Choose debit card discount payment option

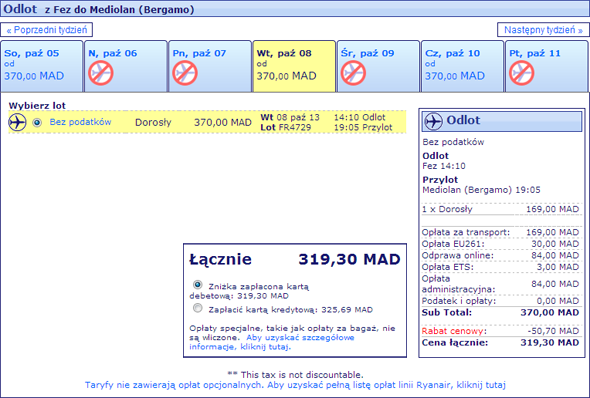point(198,285)
